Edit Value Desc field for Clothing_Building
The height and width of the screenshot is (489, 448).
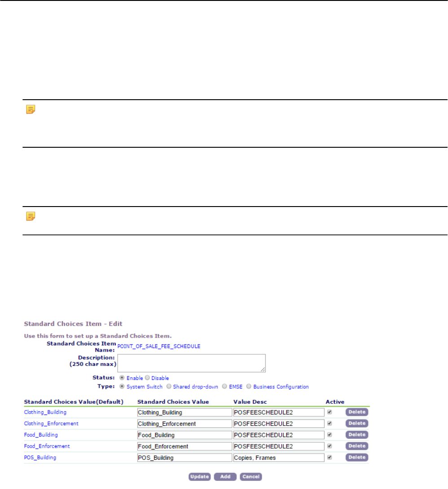pyautogui.click(x=279, y=412)
